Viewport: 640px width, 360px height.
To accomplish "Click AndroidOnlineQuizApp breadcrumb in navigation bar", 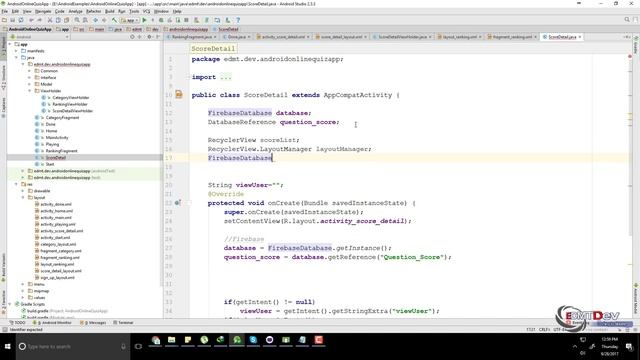I will (27, 29).
